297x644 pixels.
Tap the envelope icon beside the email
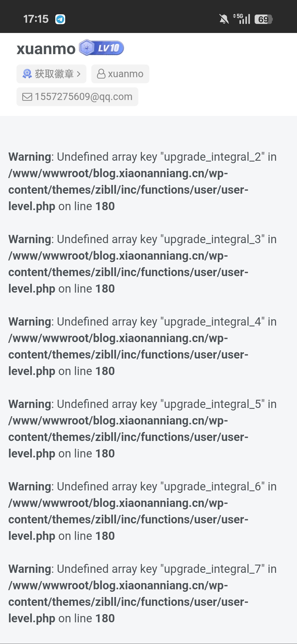[27, 97]
